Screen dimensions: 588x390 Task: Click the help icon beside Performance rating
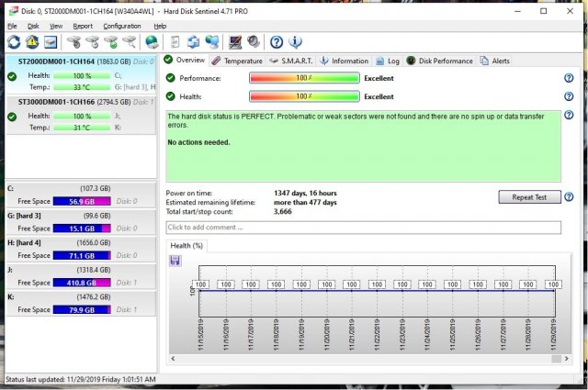coord(569,79)
